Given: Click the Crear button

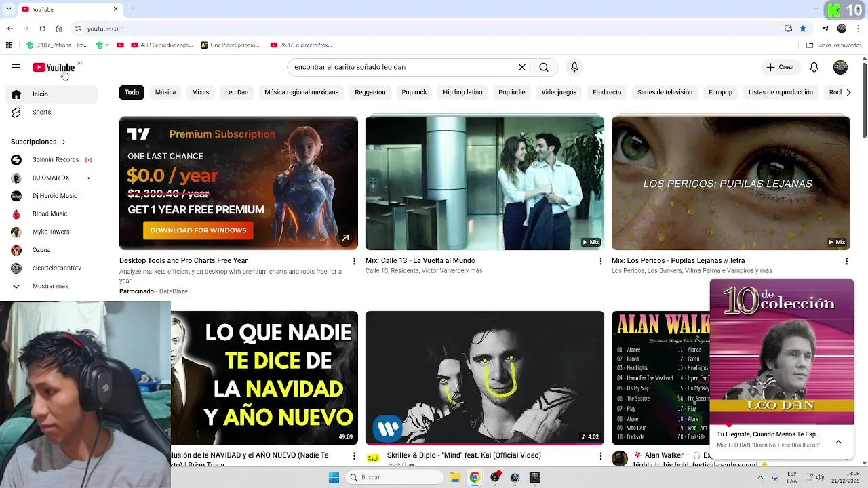Looking at the screenshot, I should coord(781,67).
